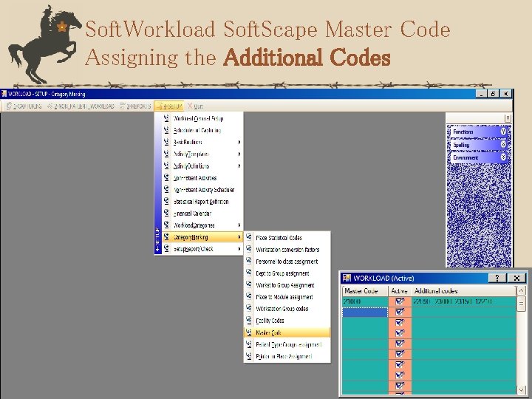Click the Schedules of Capturing menu icon

coord(166,130)
